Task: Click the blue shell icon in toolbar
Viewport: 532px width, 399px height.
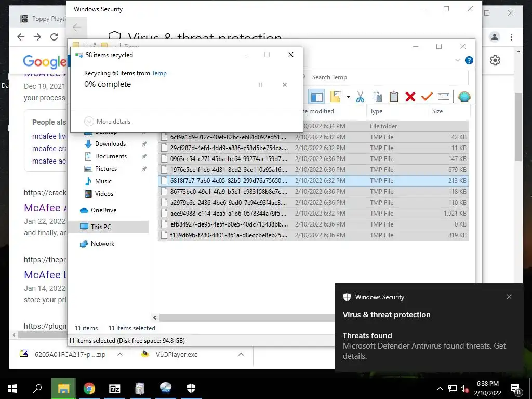Action: pyautogui.click(x=464, y=97)
